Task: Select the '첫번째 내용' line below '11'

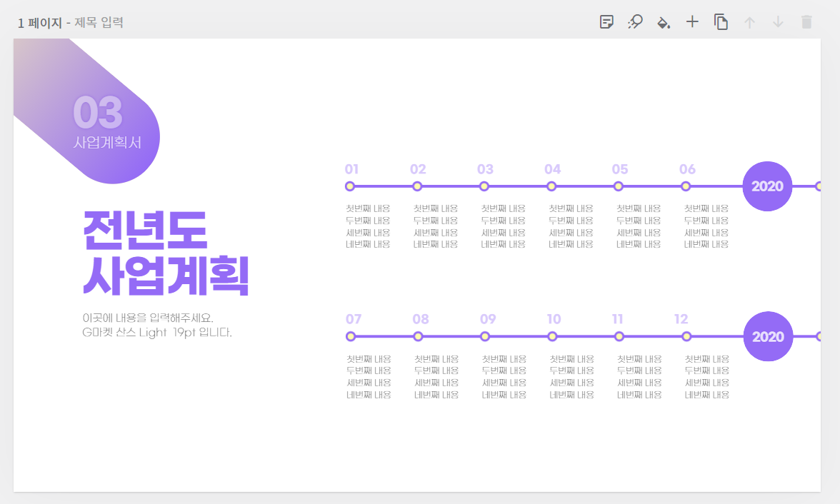Action: click(x=639, y=359)
